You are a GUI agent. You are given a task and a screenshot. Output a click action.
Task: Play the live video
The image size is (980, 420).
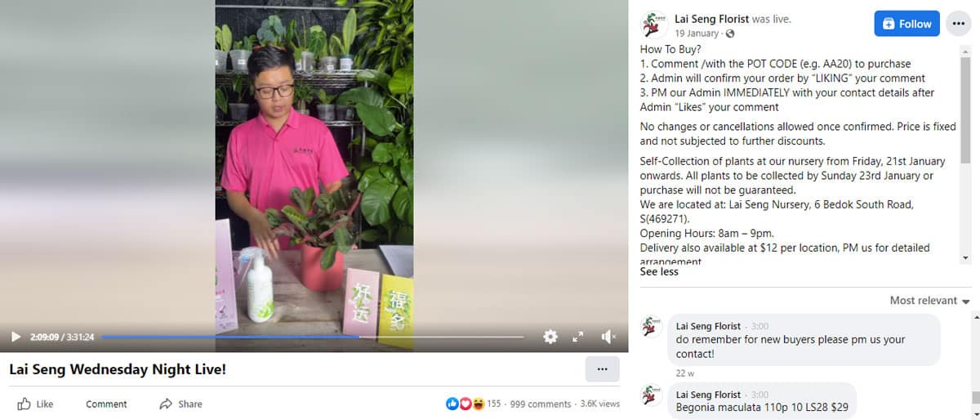16,337
